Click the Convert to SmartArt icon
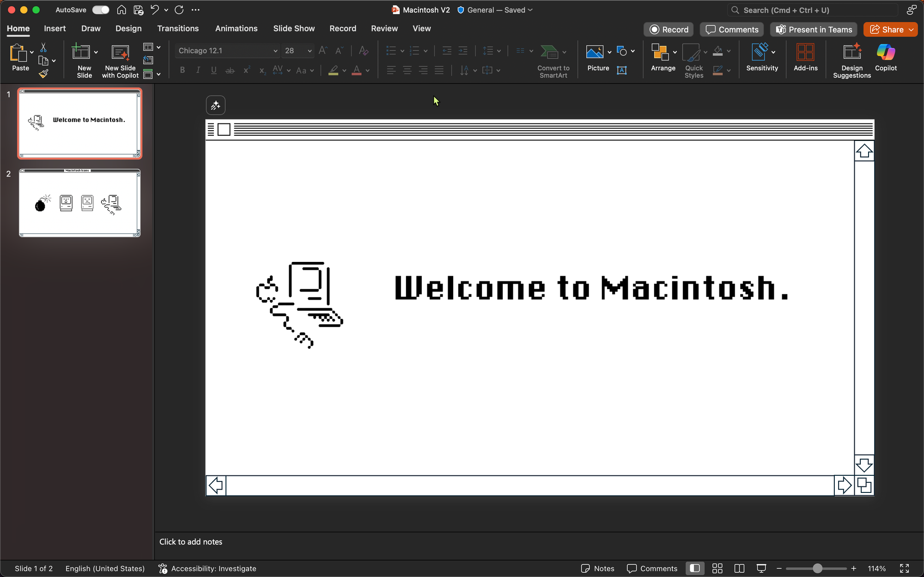This screenshot has width=924, height=577. (x=549, y=52)
